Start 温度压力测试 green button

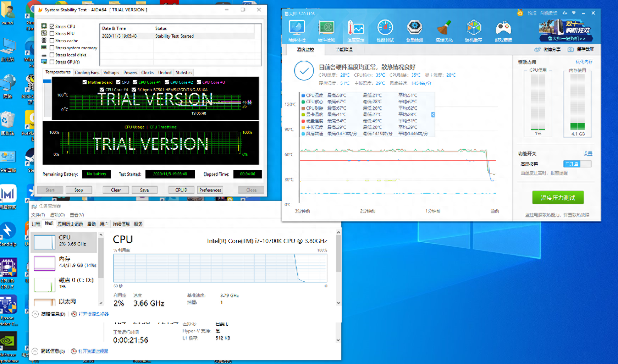pyautogui.click(x=558, y=198)
